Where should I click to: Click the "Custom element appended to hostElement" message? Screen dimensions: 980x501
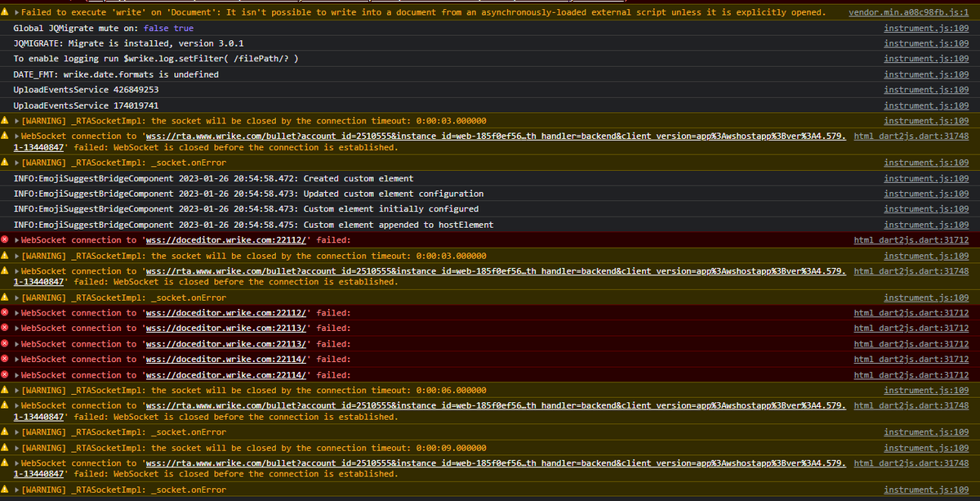tap(253, 225)
